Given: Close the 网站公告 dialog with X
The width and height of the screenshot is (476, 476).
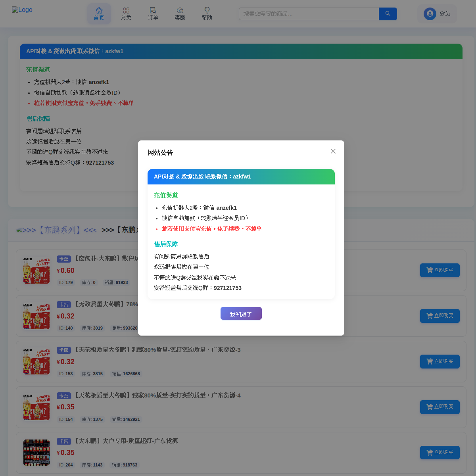Looking at the screenshot, I should [x=333, y=151].
